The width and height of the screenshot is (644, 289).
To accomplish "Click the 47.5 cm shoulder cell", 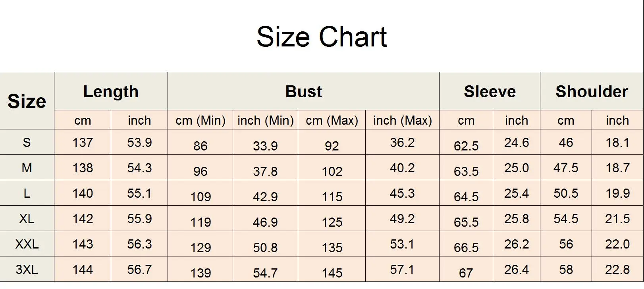I will [x=566, y=168].
